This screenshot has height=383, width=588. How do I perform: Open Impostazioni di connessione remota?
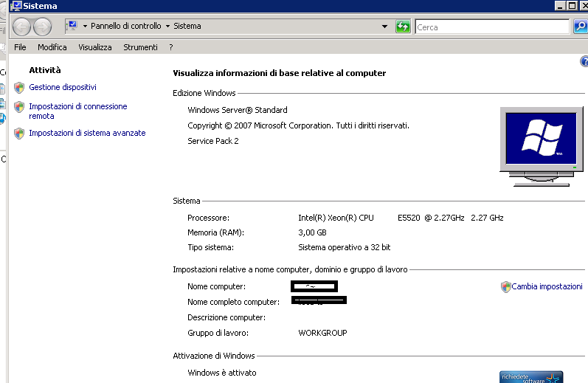tap(78, 111)
